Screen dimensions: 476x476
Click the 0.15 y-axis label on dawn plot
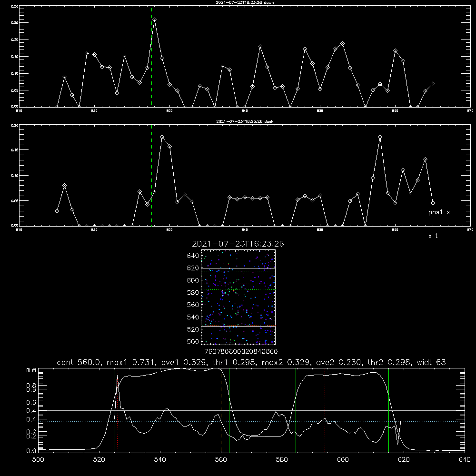click(x=15, y=57)
